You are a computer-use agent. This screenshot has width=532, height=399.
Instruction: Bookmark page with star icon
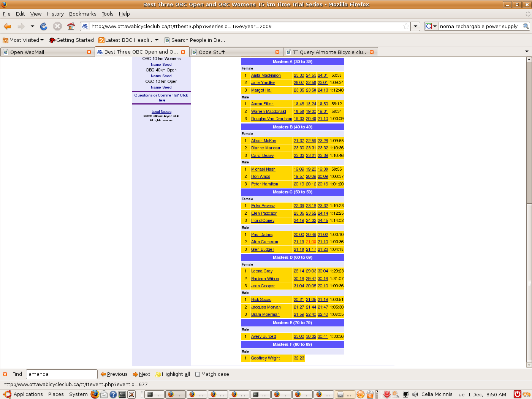[x=406, y=26]
